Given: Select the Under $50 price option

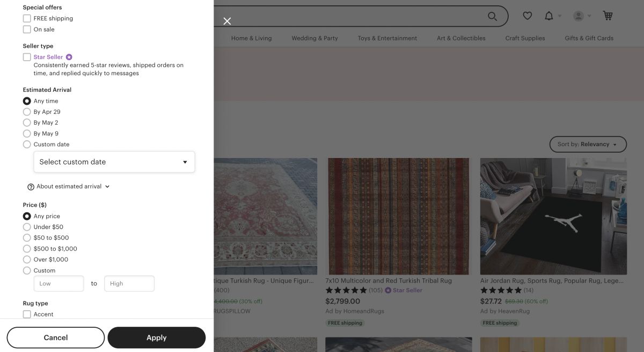Looking at the screenshot, I should pos(27,227).
